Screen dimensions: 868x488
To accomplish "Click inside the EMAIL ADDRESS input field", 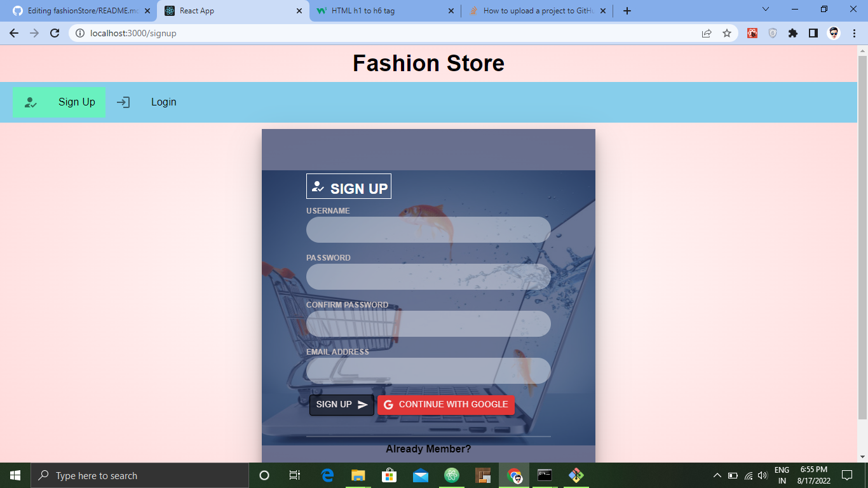I will tap(428, 370).
